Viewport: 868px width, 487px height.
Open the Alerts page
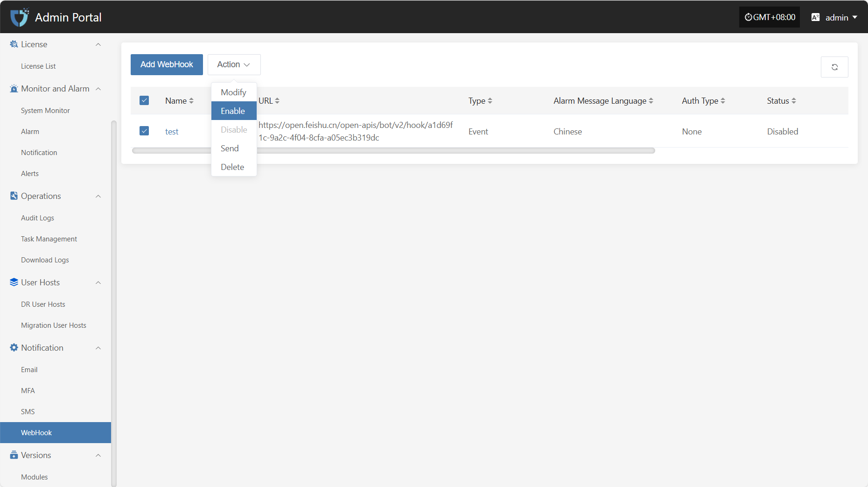coord(30,174)
